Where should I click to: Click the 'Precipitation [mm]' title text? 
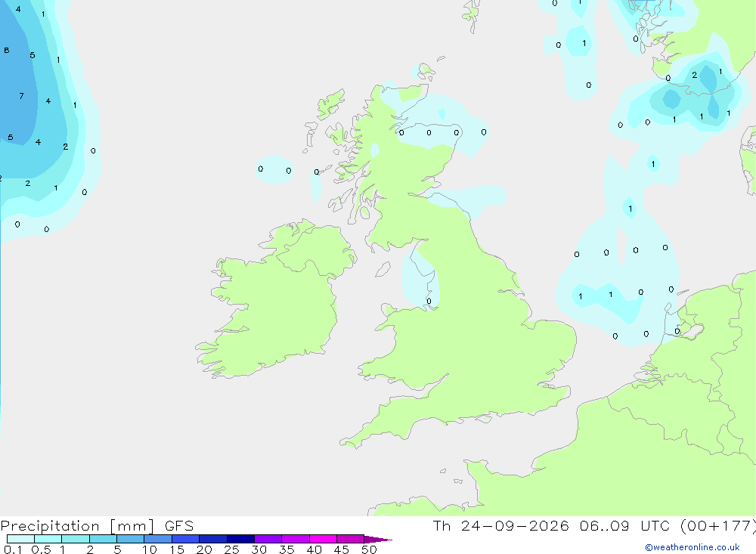(78, 525)
